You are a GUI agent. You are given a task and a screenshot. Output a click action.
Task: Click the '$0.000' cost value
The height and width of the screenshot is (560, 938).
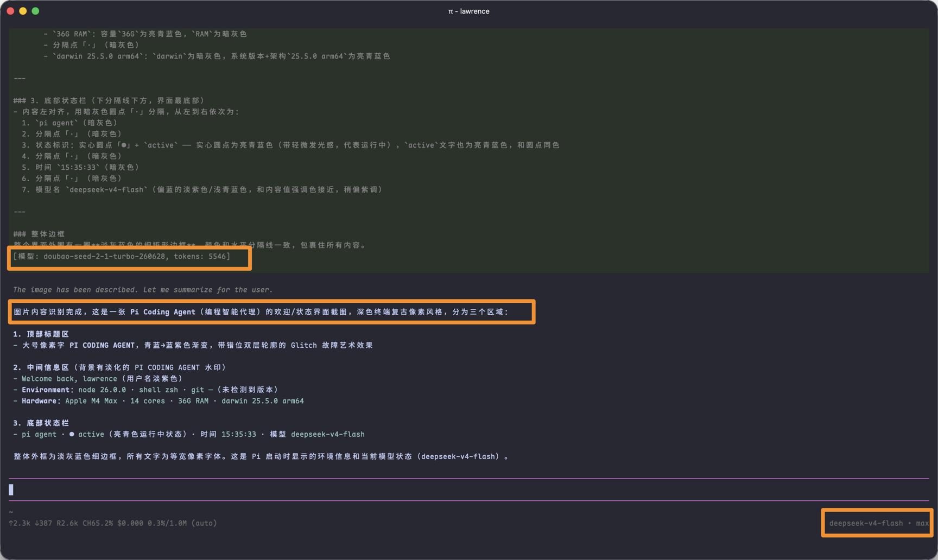point(130,523)
